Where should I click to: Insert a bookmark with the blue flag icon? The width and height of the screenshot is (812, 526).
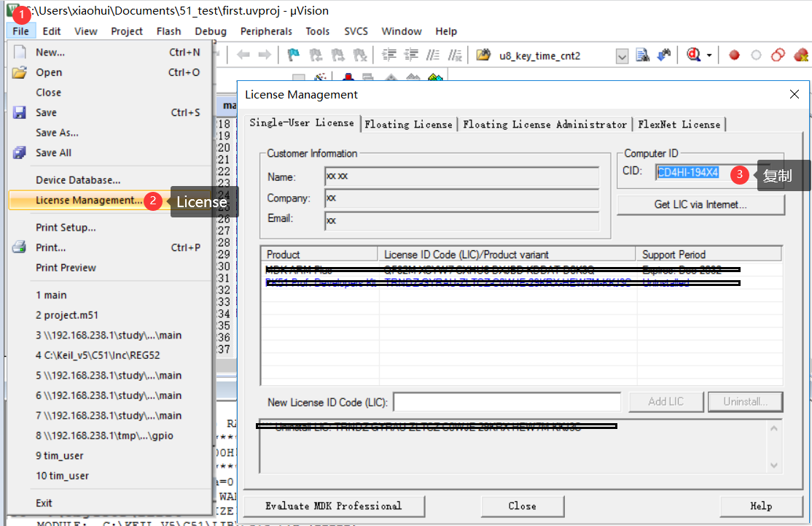pos(294,55)
